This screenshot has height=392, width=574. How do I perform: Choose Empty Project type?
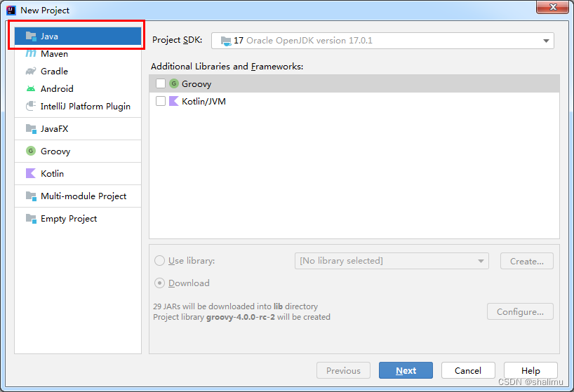[78, 218]
